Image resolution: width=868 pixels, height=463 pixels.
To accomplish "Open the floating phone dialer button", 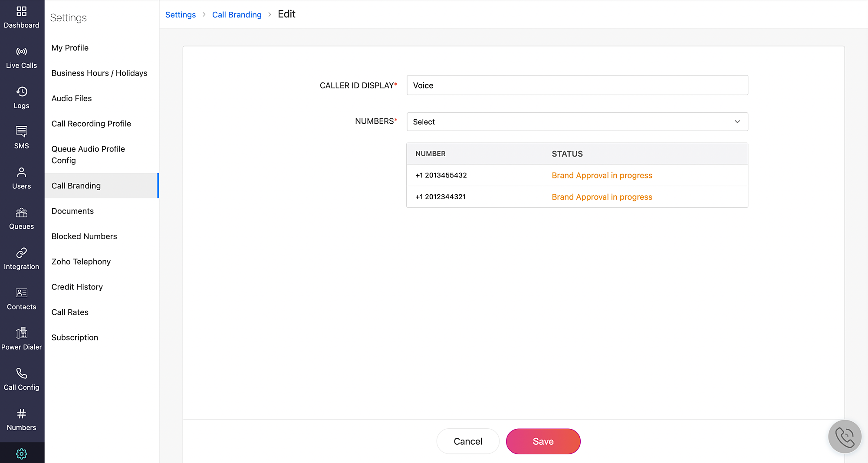I will [845, 437].
